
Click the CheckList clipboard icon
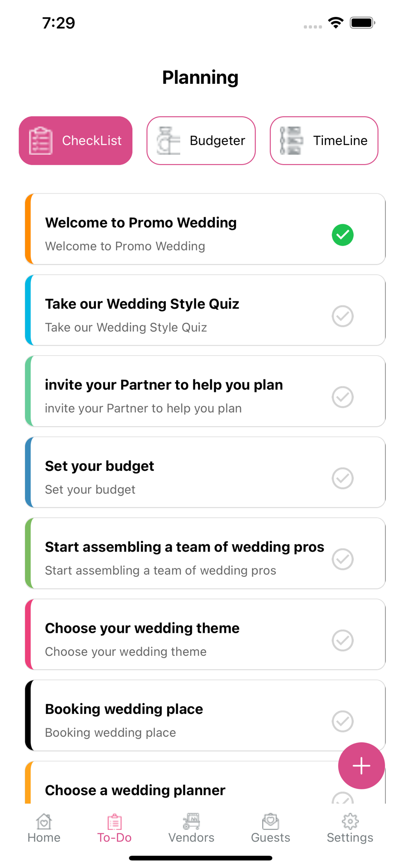(x=41, y=141)
